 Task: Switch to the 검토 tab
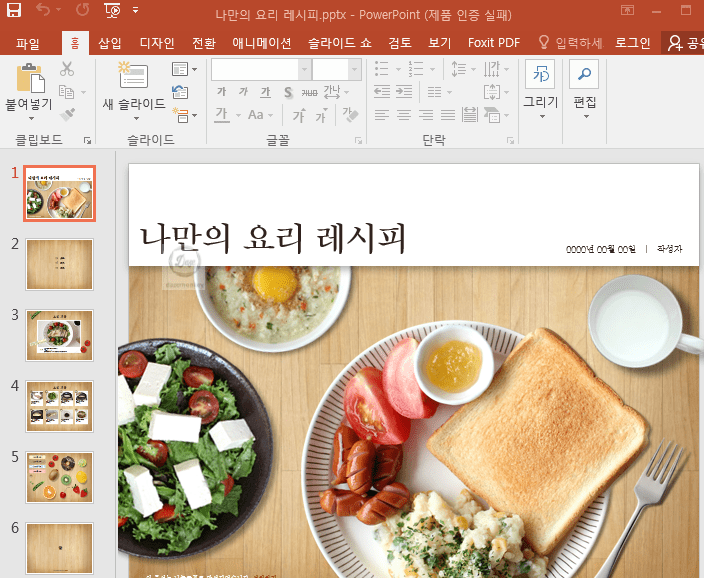pyautogui.click(x=400, y=43)
